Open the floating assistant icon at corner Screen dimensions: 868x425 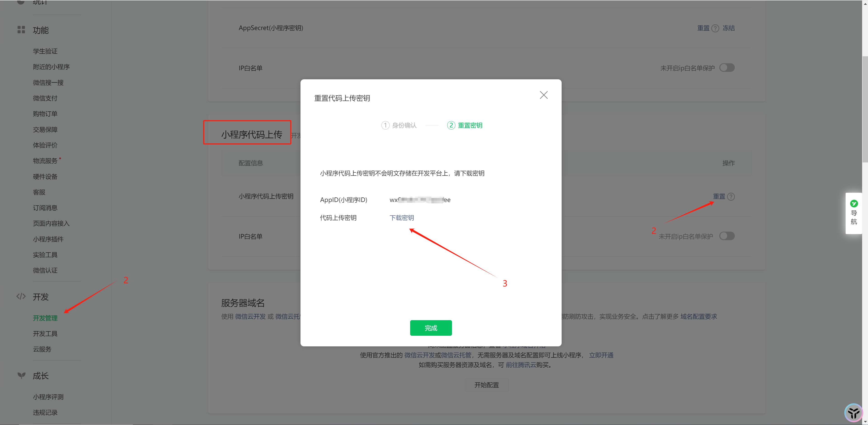(x=854, y=413)
